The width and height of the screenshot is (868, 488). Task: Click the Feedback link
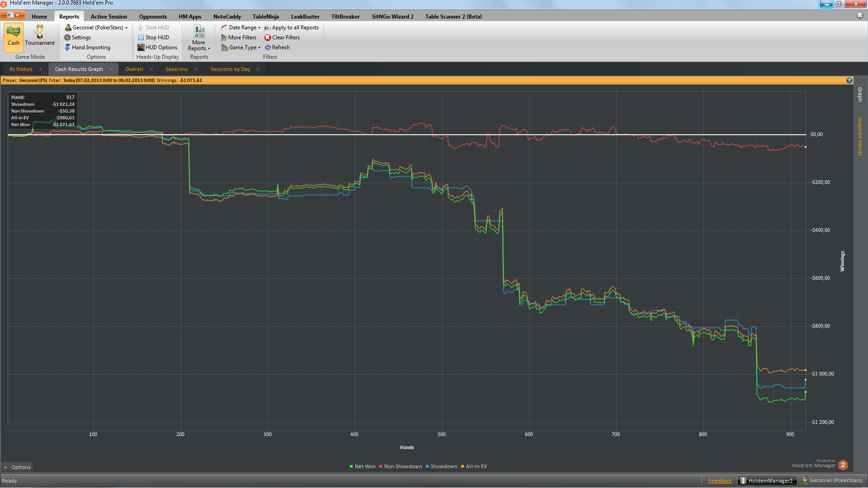pos(720,481)
